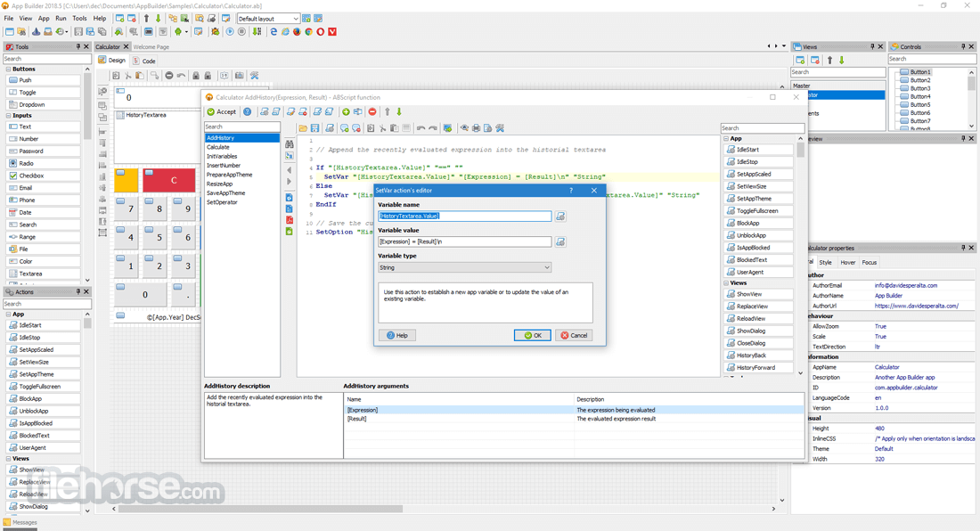Viewport: 980px width, 531px height.
Task: Click the tools wrench icon in designer toolbar
Action: click(255, 76)
